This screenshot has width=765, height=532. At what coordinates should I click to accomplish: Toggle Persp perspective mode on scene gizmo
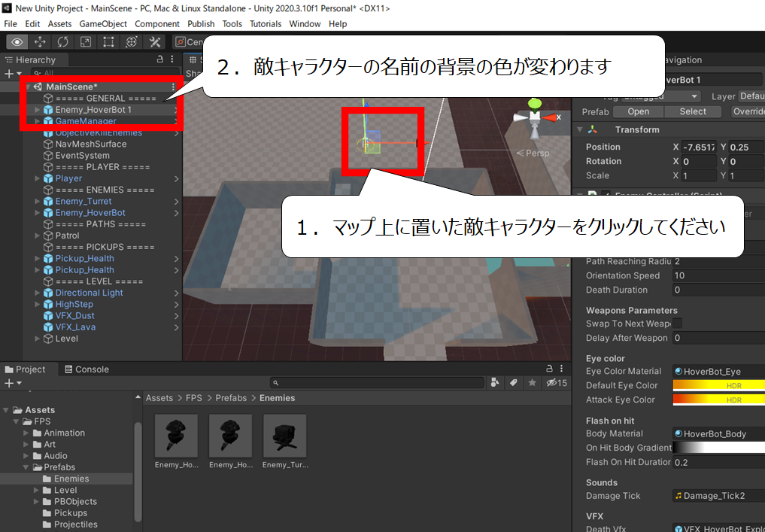[533, 154]
